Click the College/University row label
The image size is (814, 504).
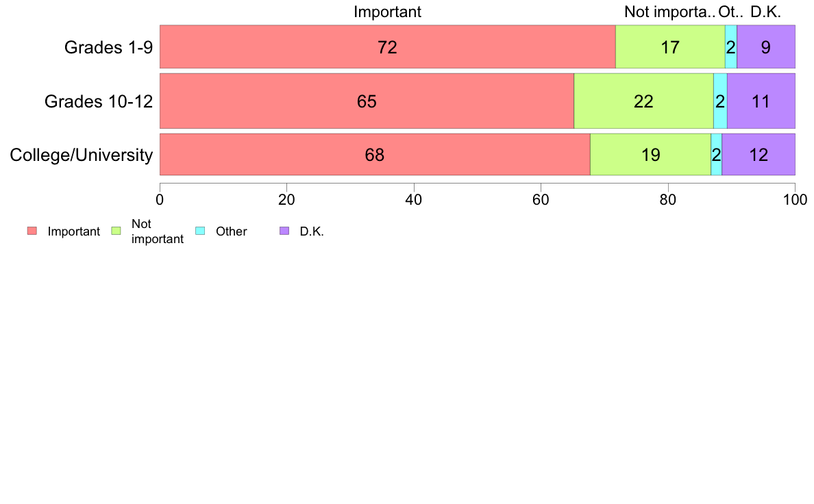tap(82, 155)
